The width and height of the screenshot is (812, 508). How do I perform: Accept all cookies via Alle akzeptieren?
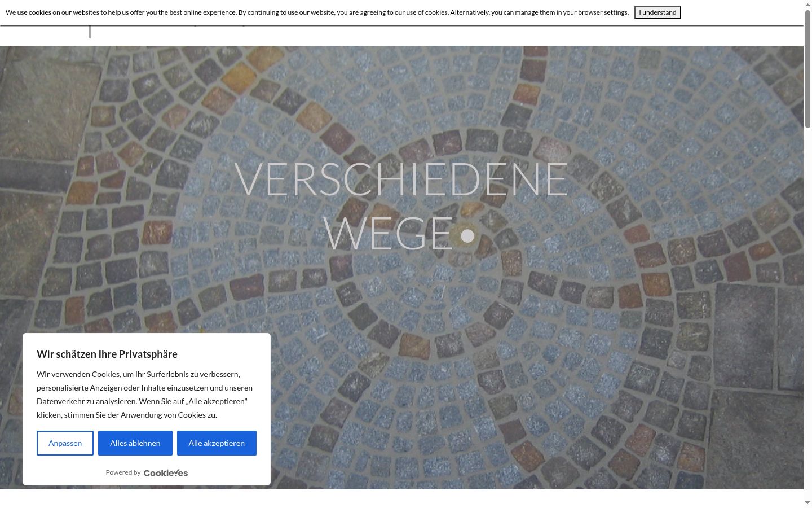[217, 443]
